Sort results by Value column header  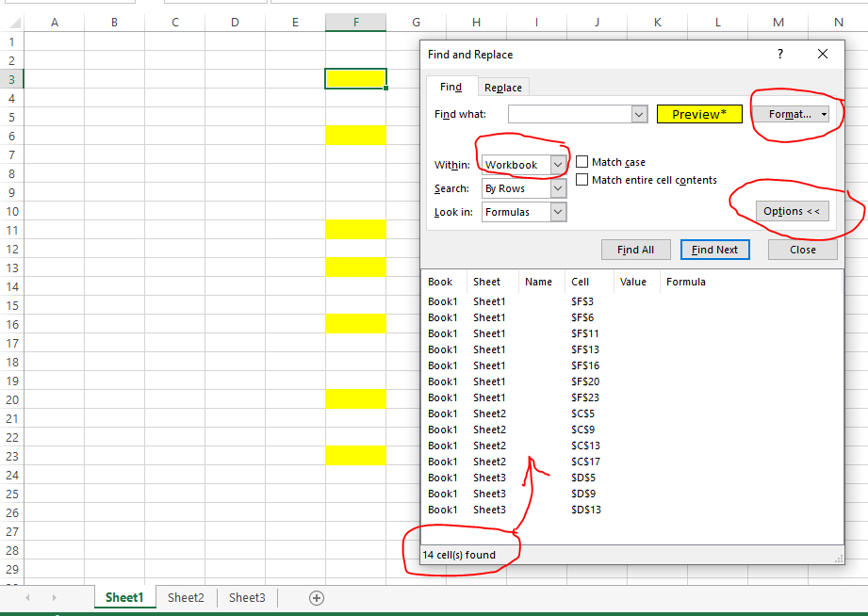pos(636,282)
